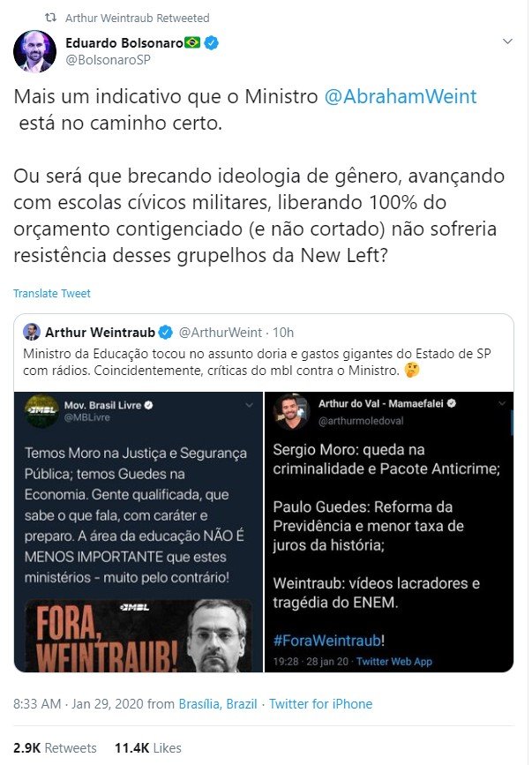Click Eduardo Bolsonaro's profile avatar

click(34, 51)
